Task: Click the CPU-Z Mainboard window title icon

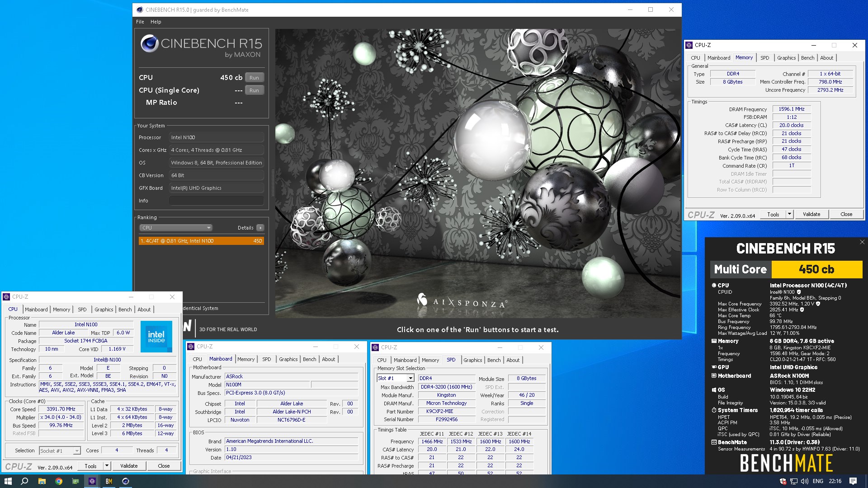Action: click(x=191, y=347)
